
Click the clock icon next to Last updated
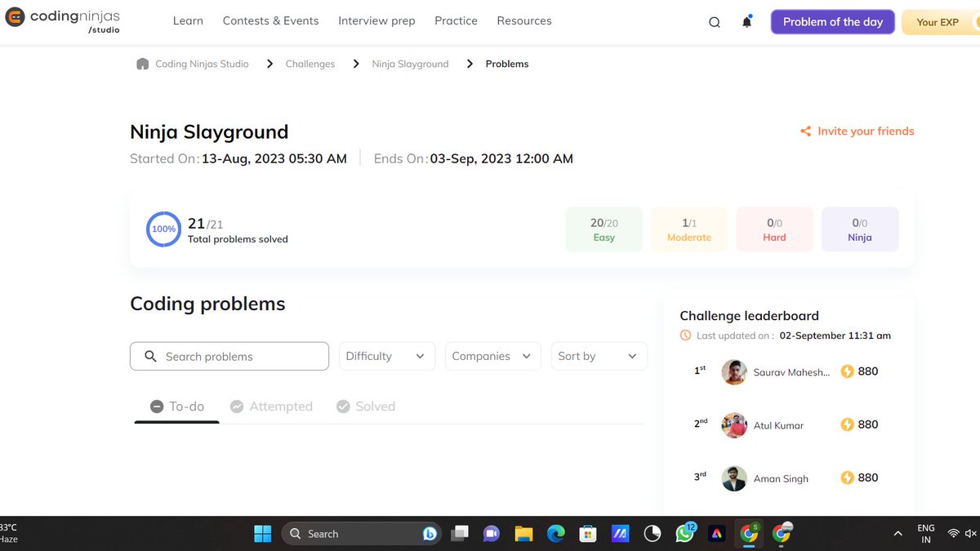click(x=685, y=335)
